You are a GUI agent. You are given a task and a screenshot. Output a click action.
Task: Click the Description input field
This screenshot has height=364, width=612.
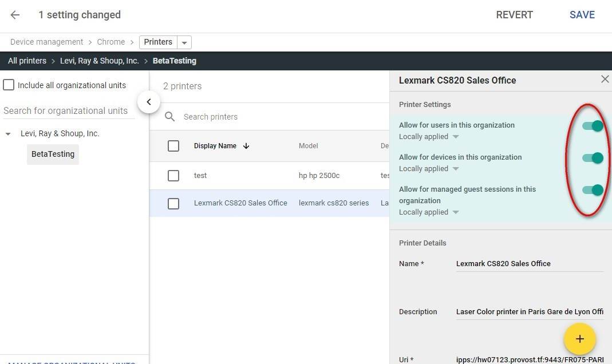530,312
